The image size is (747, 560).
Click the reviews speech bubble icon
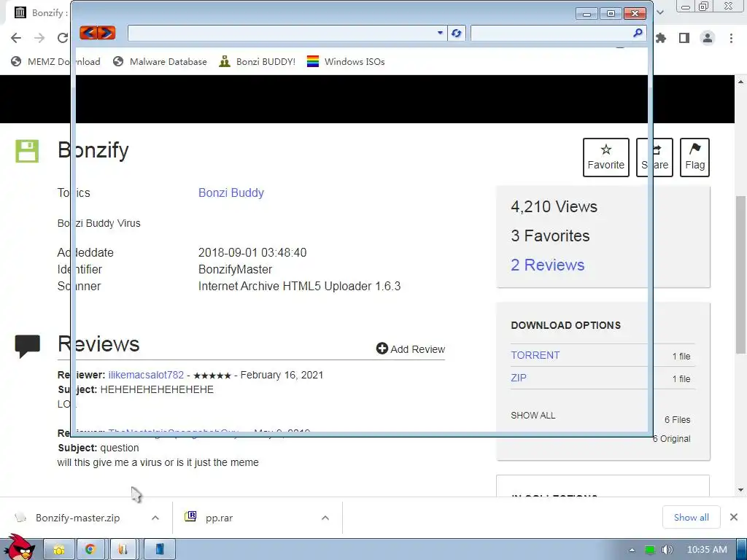pyautogui.click(x=27, y=346)
